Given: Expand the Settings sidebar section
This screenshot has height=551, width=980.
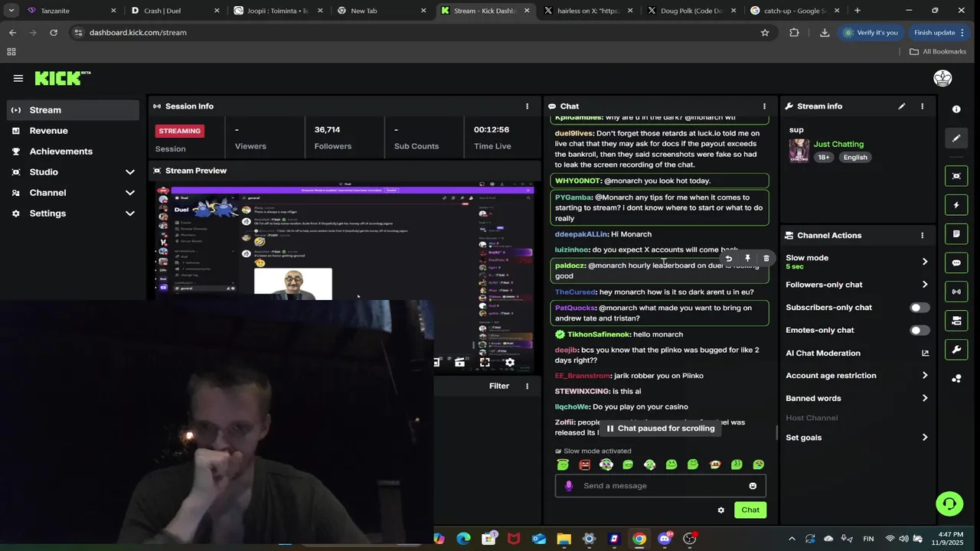Looking at the screenshot, I should pos(129,214).
